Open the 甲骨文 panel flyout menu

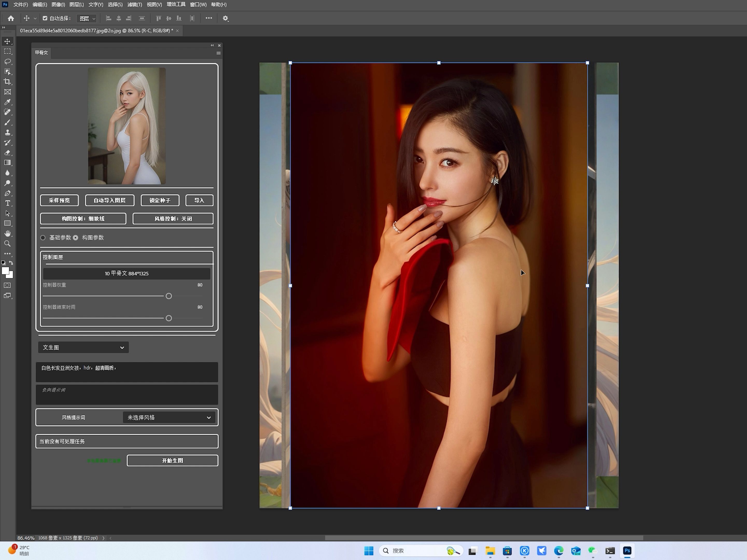[x=219, y=53]
